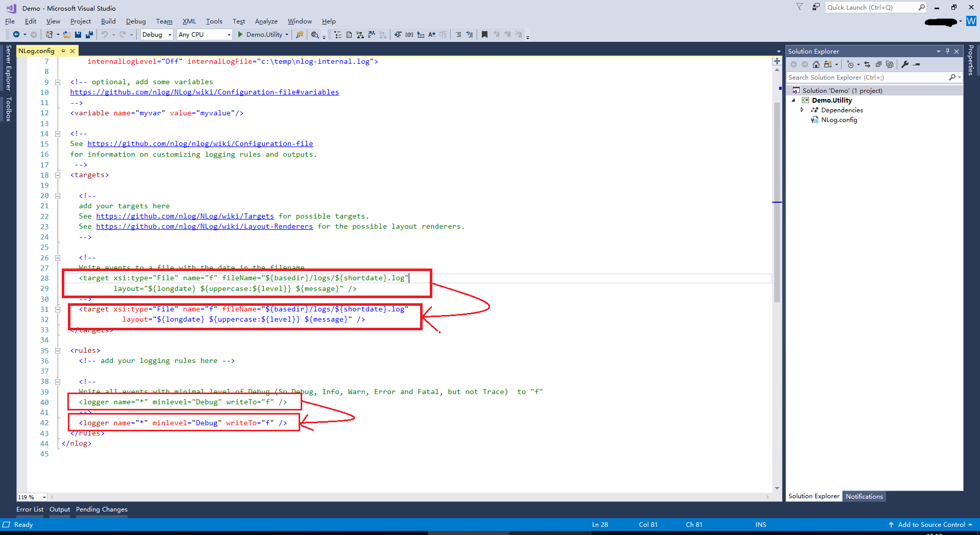The image size is (980, 535).
Task: Open the Configuration-file#variables GitHub link
Action: [205, 92]
